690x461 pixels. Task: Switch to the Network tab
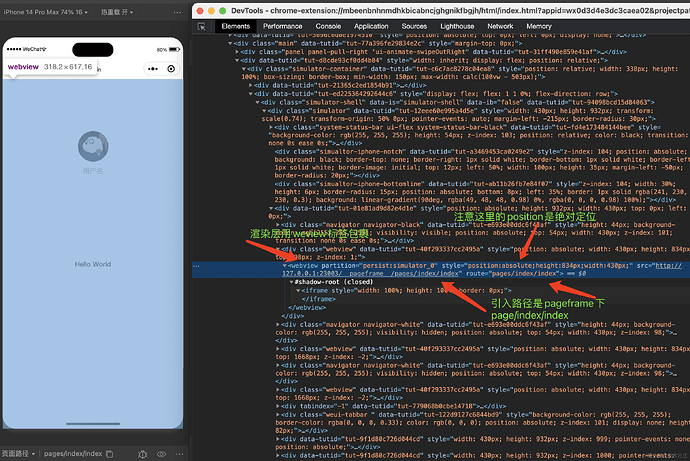coord(500,26)
